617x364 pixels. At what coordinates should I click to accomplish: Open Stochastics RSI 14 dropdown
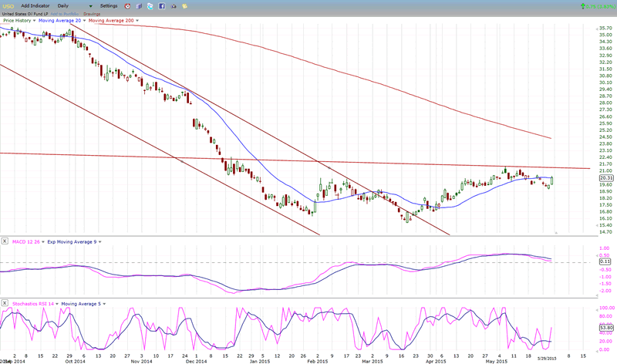[58, 304]
